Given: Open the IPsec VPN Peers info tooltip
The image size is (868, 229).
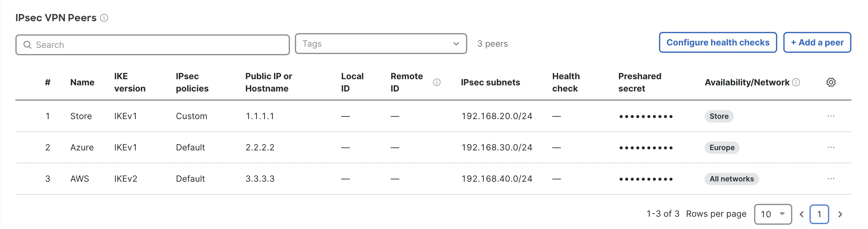Looking at the screenshot, I should pyautogui.click(x=104, y=17).
